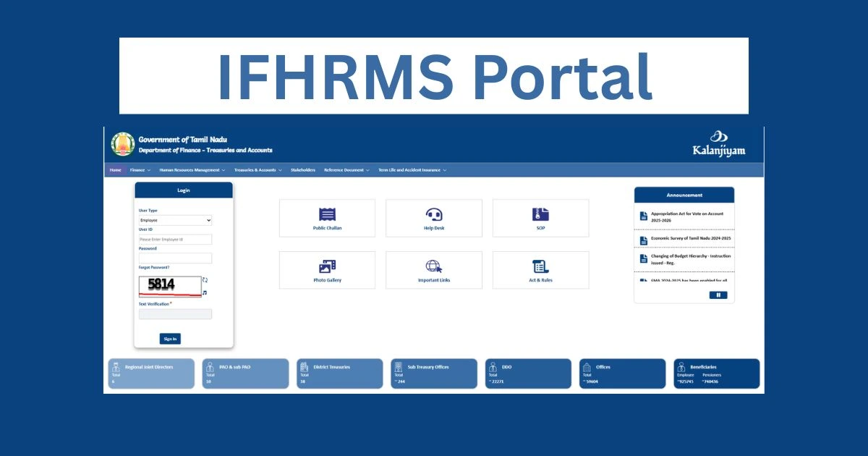Image resolution: width=868 pixels, height=456 pixels.
Task: Open the Photo Gallery icon
Action: pyautogui.click(x=327, y=266)
